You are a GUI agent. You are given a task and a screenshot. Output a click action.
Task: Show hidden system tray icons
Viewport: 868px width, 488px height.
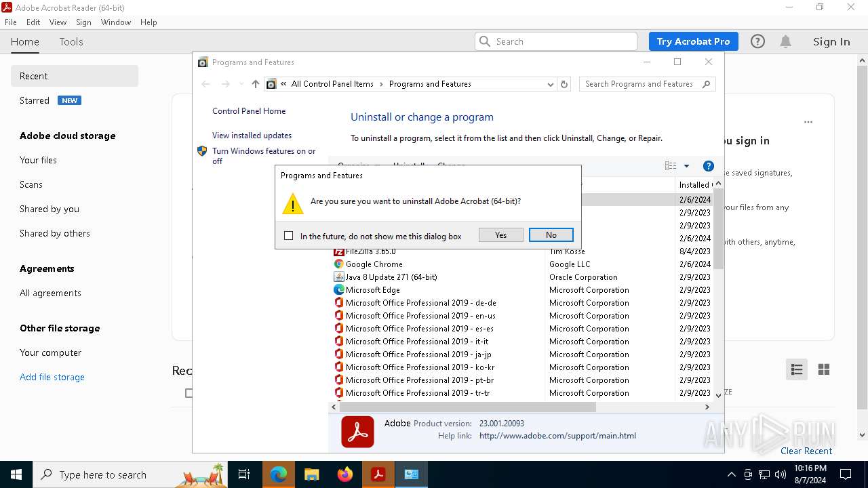pyautogui.click(x=731, y=474)
